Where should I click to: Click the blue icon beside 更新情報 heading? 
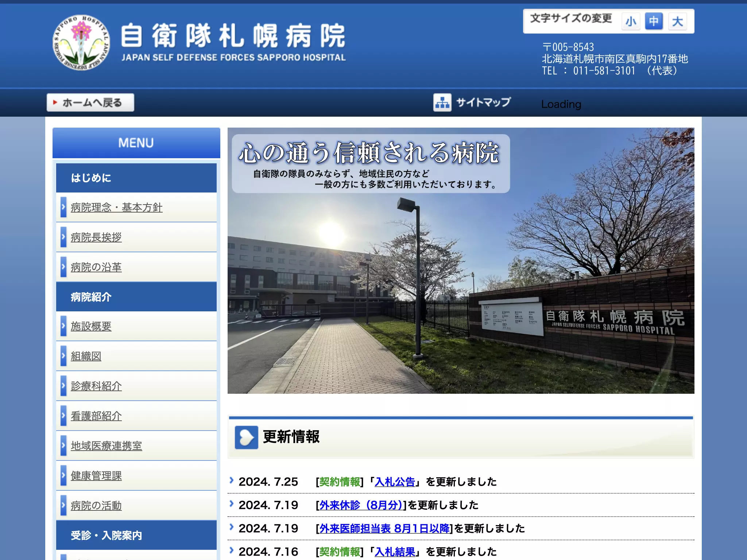[246, 437]
